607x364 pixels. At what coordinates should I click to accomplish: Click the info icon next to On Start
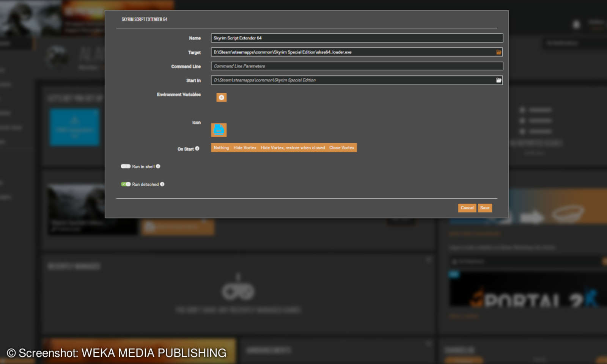tap(197, 149)
